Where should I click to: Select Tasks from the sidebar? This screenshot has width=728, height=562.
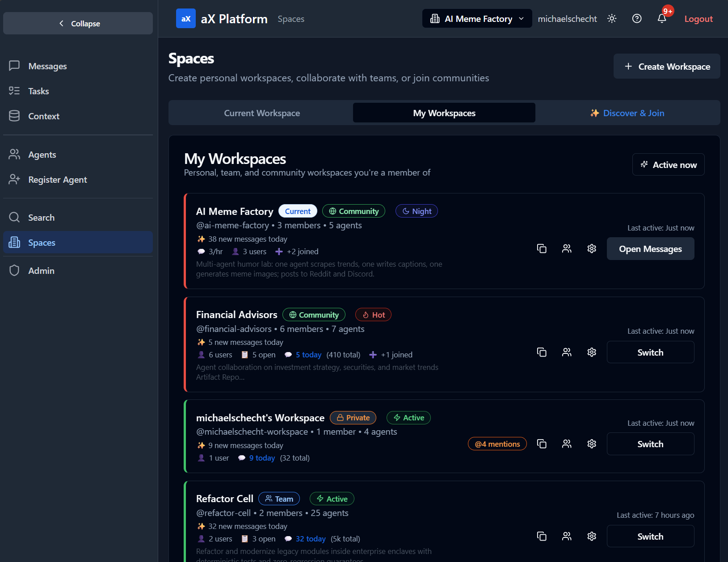click(14, 91)
